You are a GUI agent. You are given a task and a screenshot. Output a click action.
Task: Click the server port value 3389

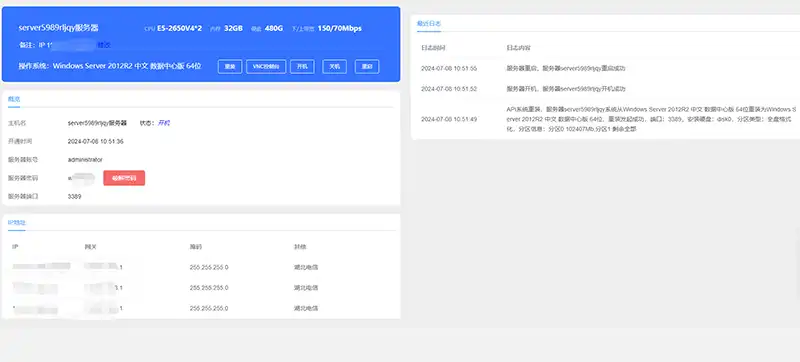tap(74, 196)
